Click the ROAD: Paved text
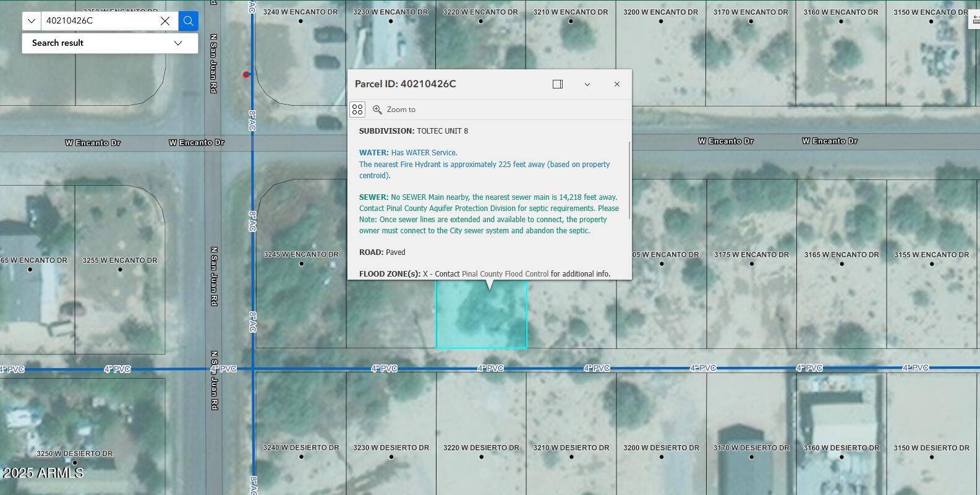980x495 pixels. pyautogui.click(x=382, y=252)
